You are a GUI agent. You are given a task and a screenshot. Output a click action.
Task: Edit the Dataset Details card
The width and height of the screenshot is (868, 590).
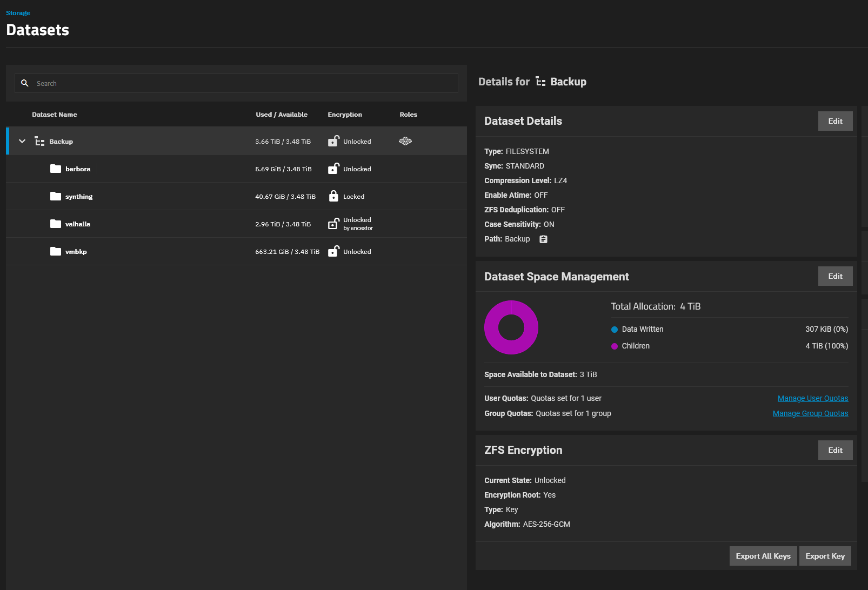(835, 121)
